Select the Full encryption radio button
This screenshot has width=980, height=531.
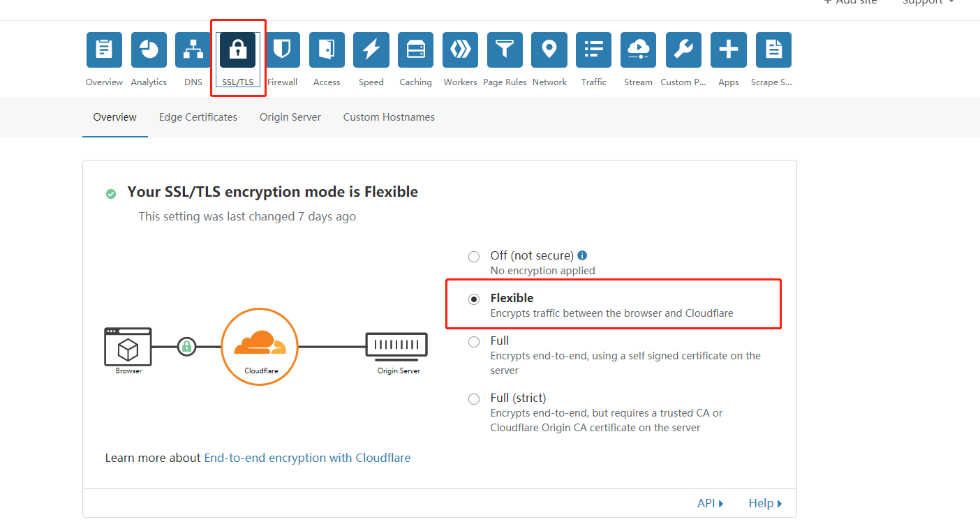pyautogui.click(x=474, y=341)
